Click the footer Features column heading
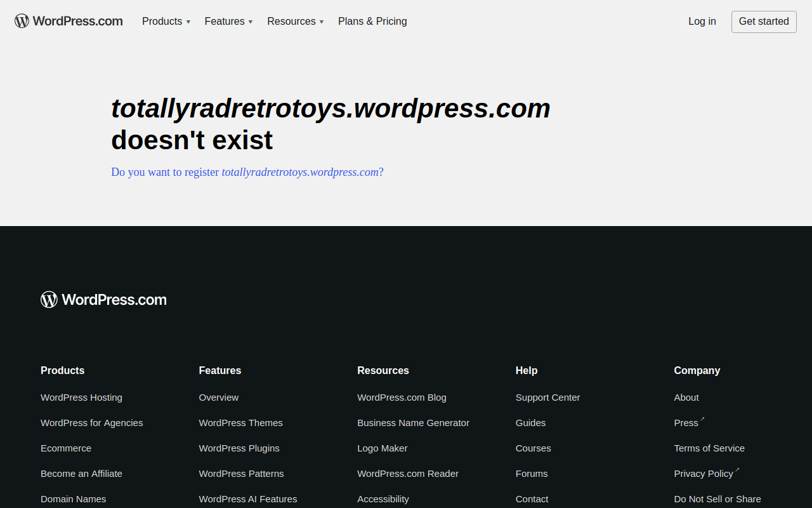The image size is (812, 508). (x=220, y=371)
